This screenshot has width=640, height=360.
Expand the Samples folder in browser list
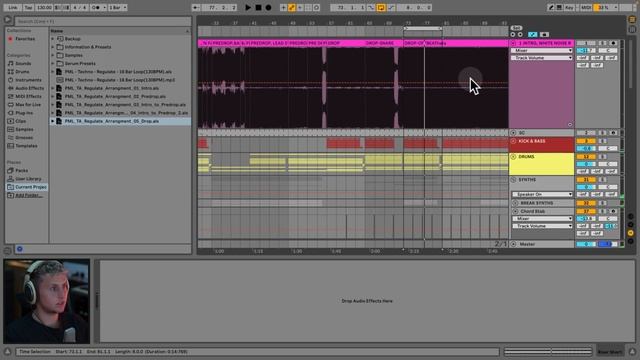pyautogui.click(x=53, y=55)
